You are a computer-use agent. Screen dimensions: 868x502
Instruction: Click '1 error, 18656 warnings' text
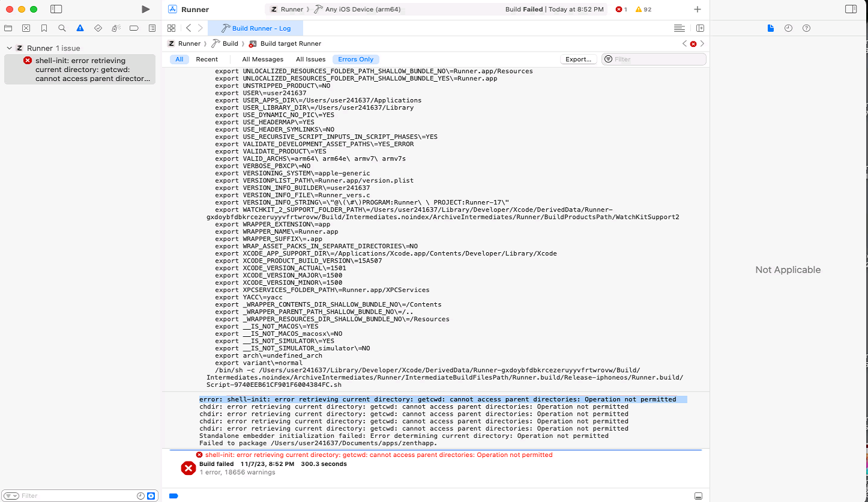tap(237, 473)
